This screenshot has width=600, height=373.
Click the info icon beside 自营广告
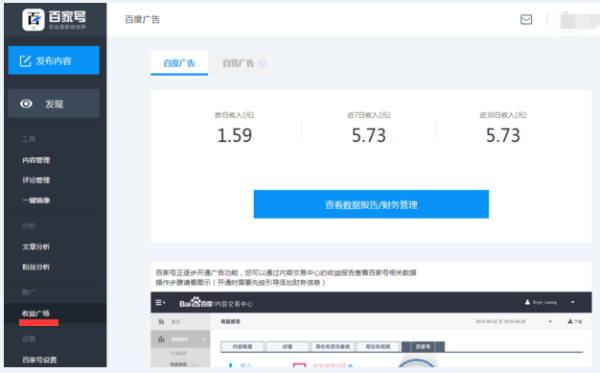262,64
